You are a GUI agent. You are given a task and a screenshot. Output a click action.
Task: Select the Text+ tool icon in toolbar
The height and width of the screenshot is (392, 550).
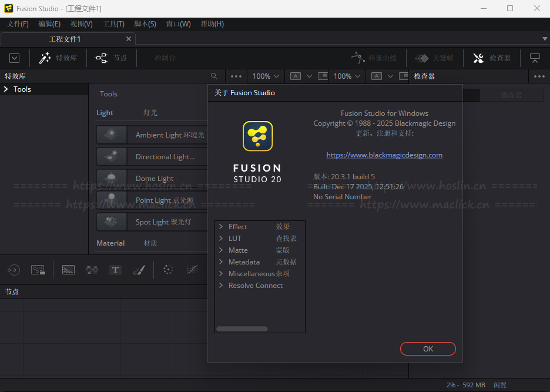[x=115, y=270]
